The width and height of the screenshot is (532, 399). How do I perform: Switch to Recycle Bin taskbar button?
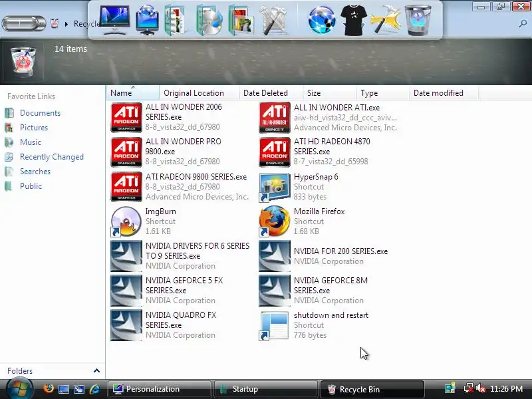(372, 389)
